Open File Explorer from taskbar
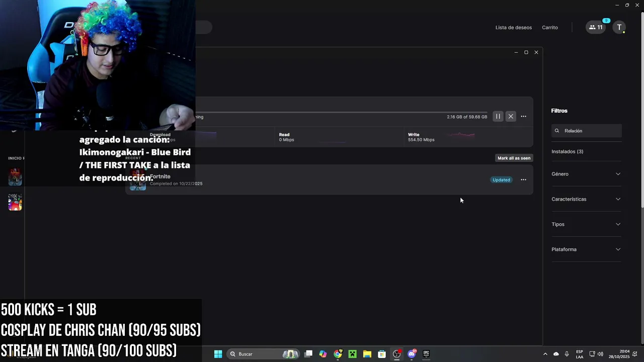 point(367,354)
